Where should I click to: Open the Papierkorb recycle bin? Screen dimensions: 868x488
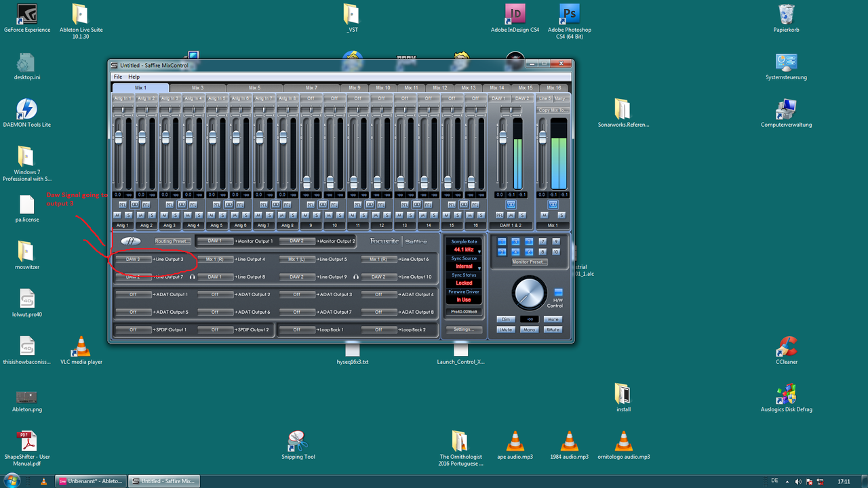pos(786,19)
